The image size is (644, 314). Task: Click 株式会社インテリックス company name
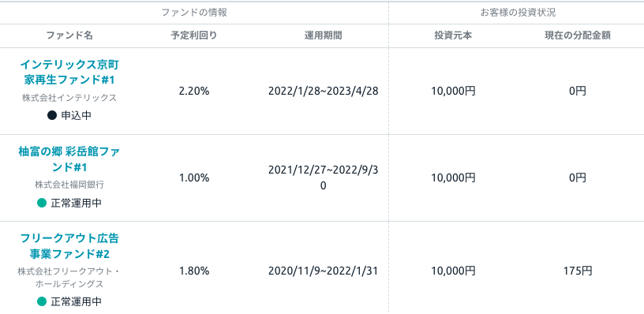[x=69, y=98]
